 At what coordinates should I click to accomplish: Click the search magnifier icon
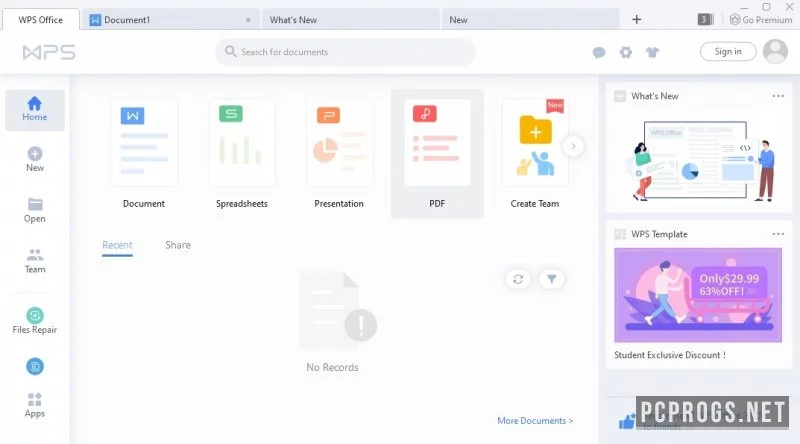[231, 52]
